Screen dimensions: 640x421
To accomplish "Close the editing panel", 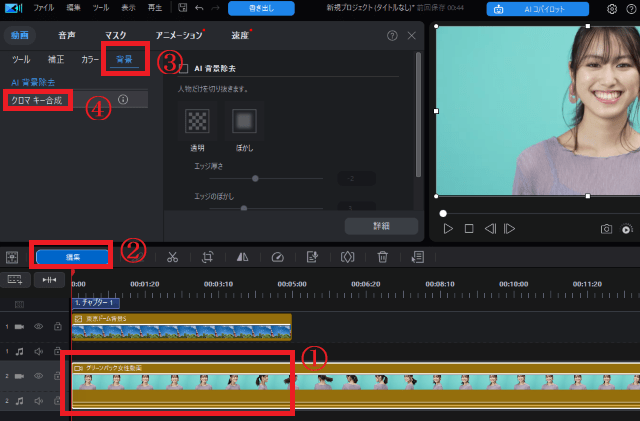I will [411, 36].
